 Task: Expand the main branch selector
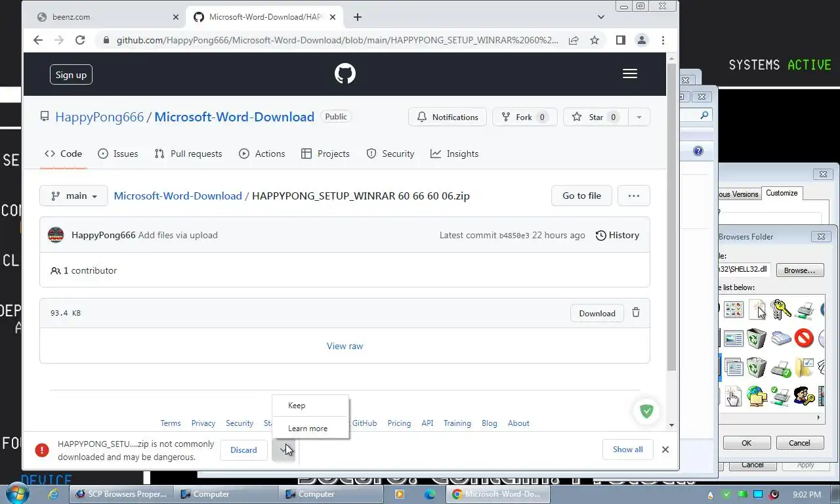(x=73, y=196)
